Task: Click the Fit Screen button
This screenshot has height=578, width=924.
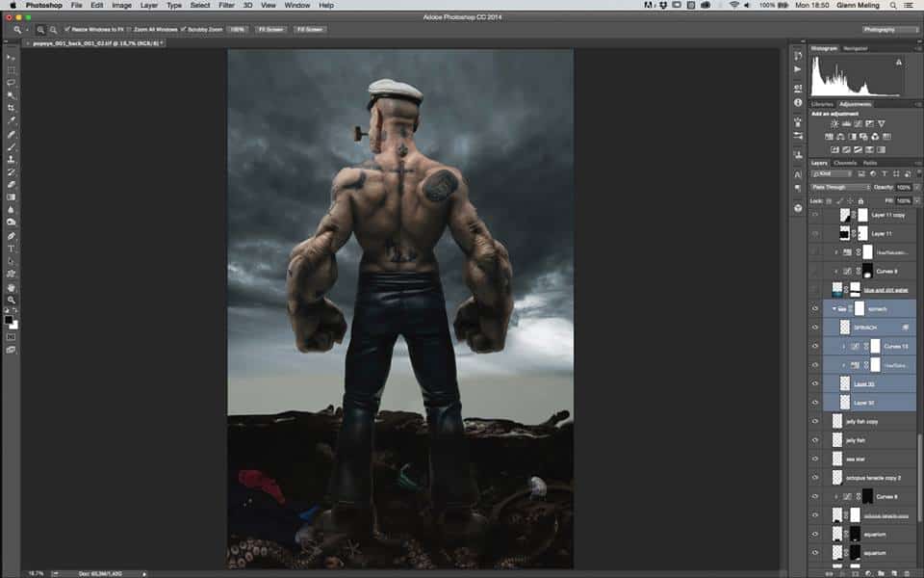Action: [x=269, y=30]
